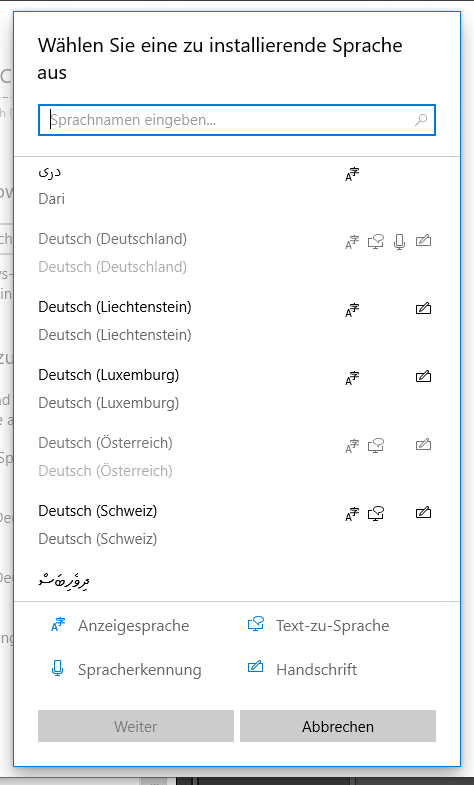Click the Text-zu-Sprache legend icon
The height and width of the screenshot is (785, 474).
256,625
